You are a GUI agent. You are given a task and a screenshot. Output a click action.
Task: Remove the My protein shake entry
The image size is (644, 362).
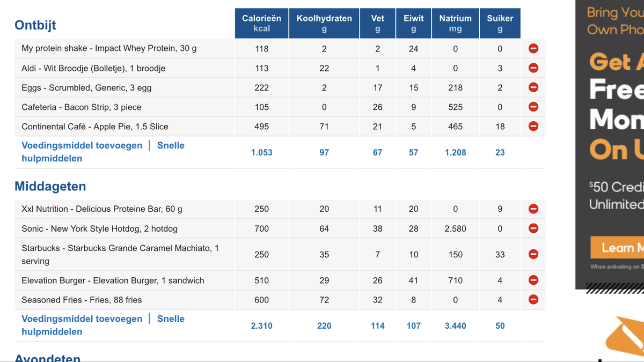tap(533, 49)
